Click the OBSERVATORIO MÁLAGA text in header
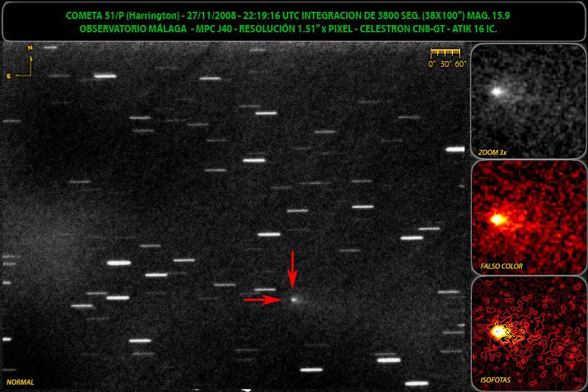The image size is (588, 392). tap(133, 29)
